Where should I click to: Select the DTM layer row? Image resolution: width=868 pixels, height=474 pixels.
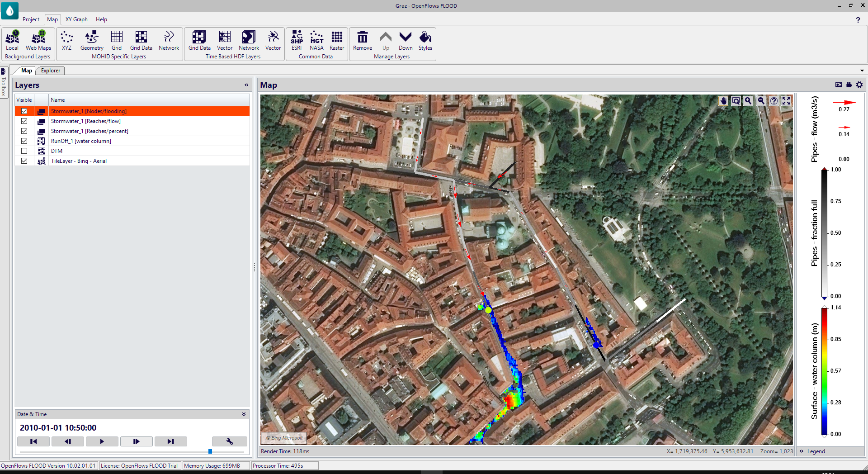coord(132,151)
